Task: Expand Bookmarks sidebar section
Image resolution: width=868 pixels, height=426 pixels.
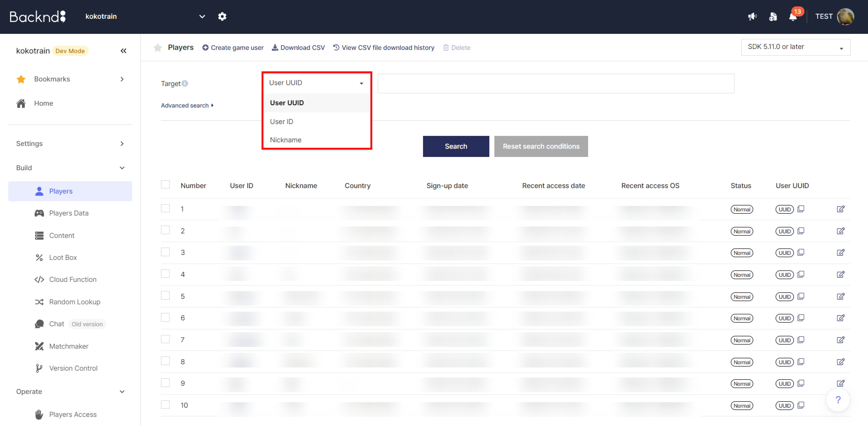Action: pyautogui.click(x=70, y=79)
